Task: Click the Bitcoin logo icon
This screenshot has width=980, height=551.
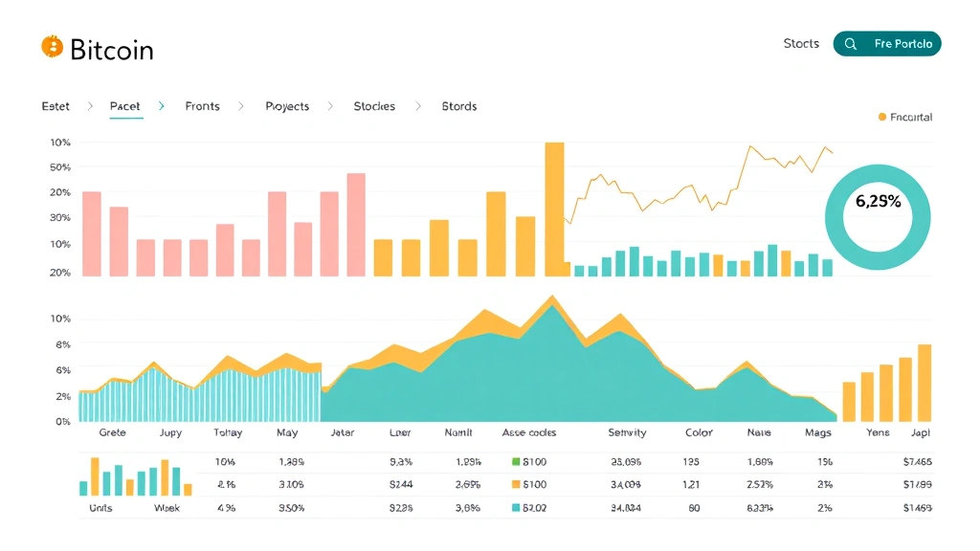Action: [53, 44]
